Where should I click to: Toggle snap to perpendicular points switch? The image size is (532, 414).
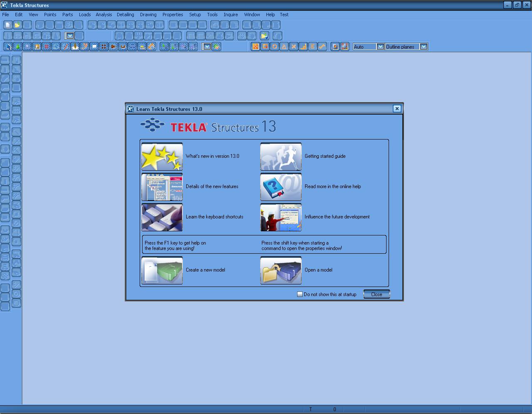pos(303,47)
